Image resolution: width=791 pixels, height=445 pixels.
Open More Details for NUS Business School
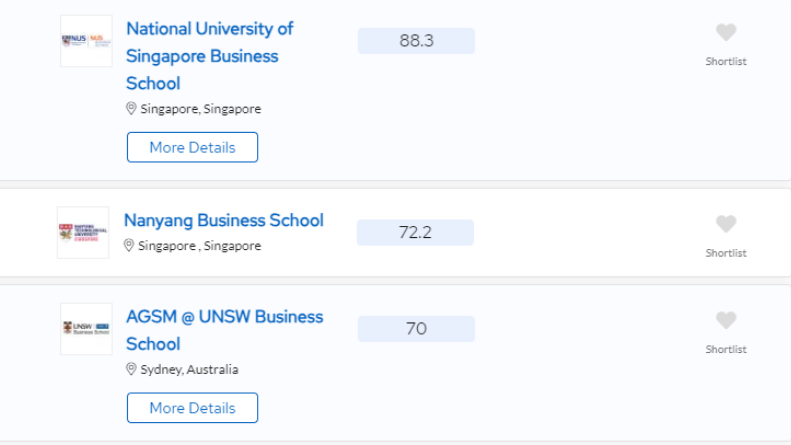click(x=192, y=147)
